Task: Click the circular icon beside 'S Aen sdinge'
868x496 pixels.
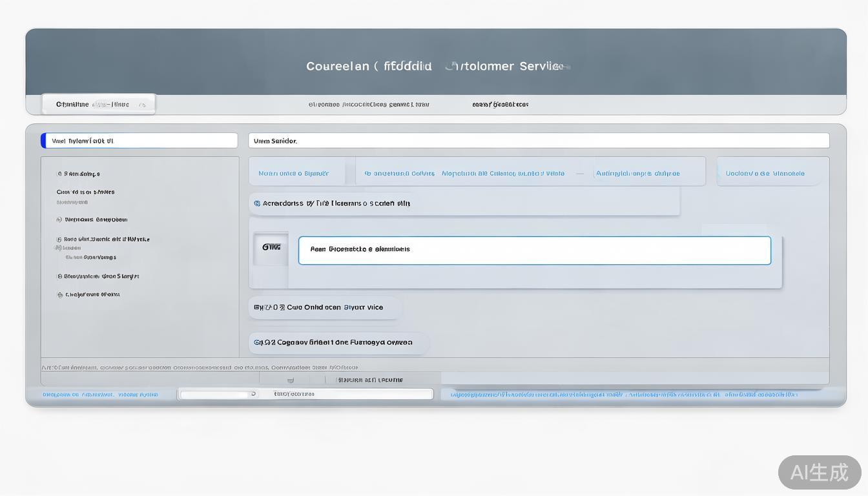Action: click(59, 174)
